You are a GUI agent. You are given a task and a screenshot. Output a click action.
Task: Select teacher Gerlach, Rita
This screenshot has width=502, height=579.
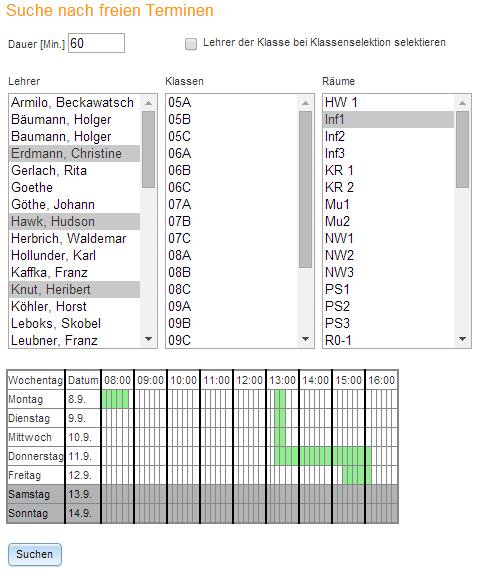pyautogui.click(x=74, y=171)
